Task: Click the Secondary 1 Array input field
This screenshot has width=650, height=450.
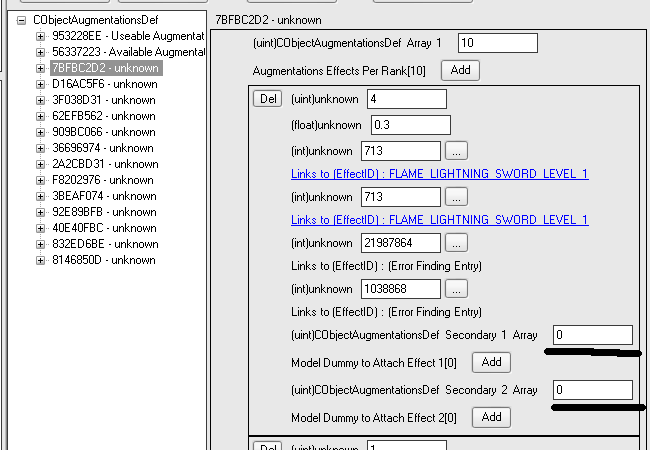Action: [591, 335]
